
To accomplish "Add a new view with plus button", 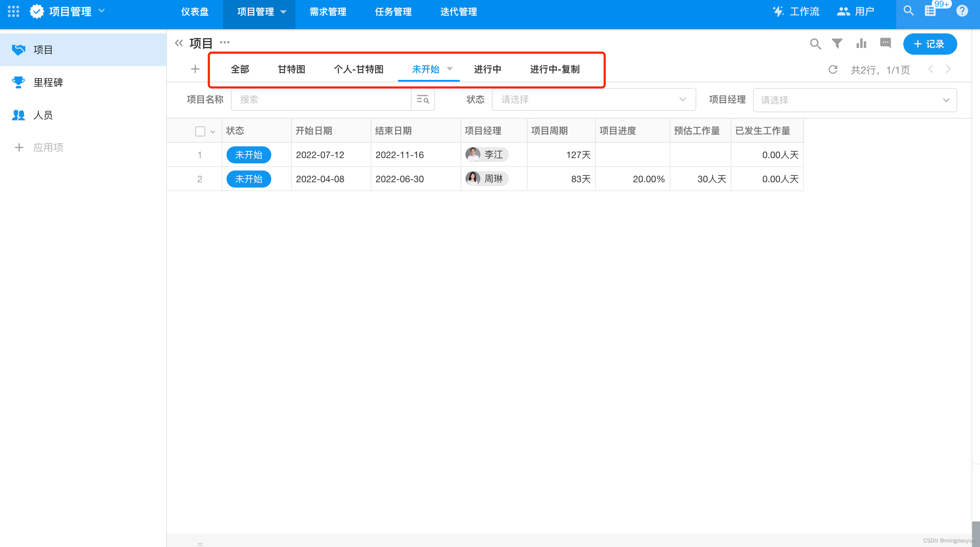I will 195,69.
